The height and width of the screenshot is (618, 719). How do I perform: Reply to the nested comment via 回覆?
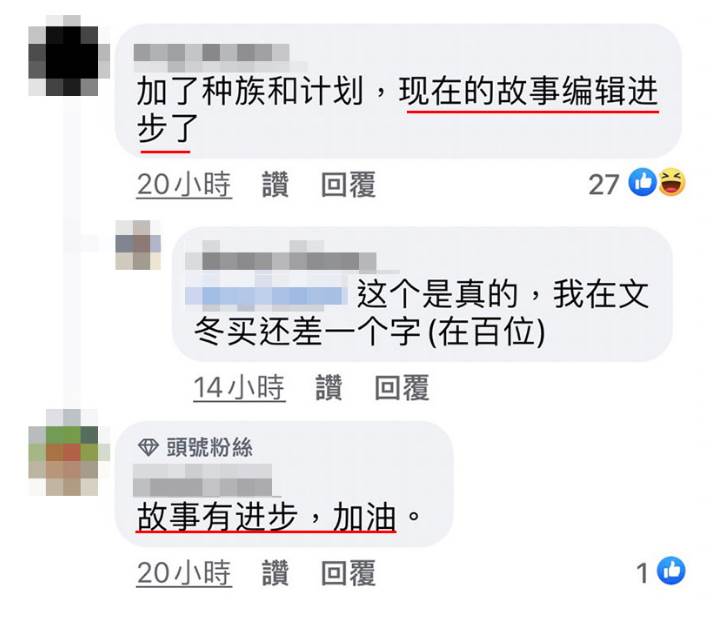(x=402, y=388)
